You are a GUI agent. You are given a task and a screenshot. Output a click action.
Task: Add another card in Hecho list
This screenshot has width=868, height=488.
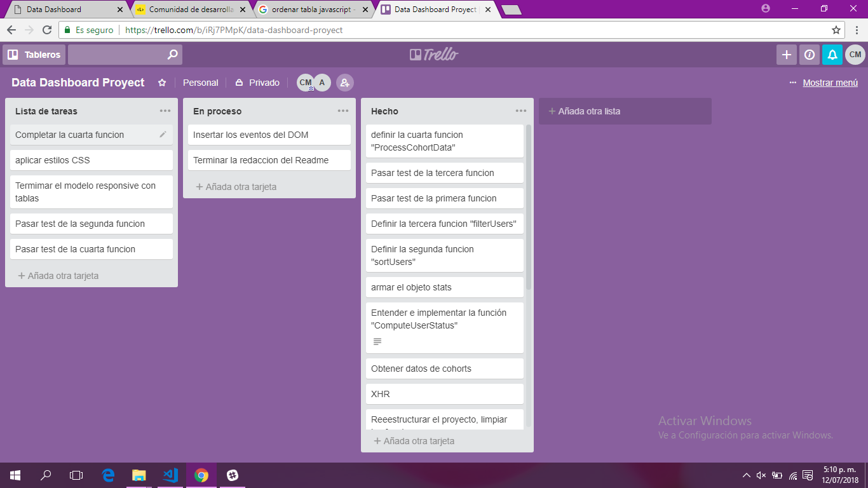coord(414,441)
